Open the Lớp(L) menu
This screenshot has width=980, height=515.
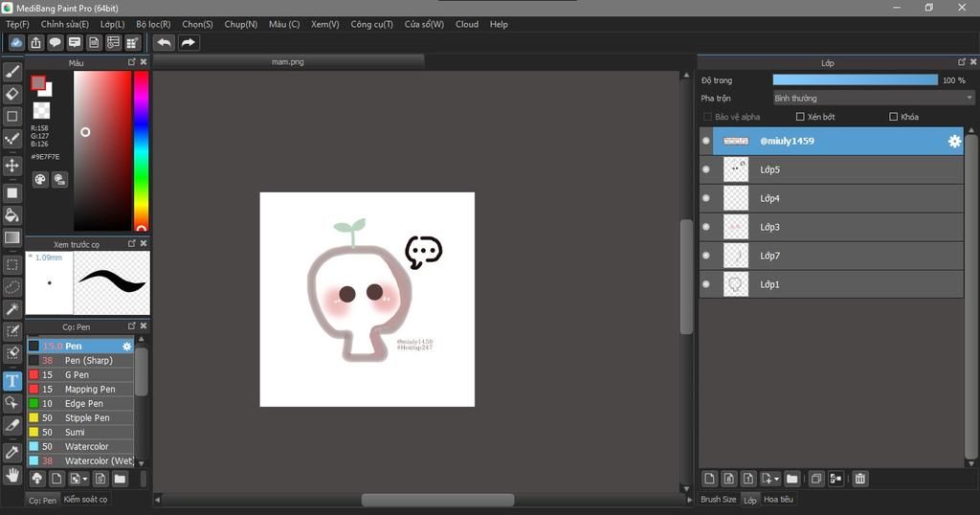(x=113, y=24)
